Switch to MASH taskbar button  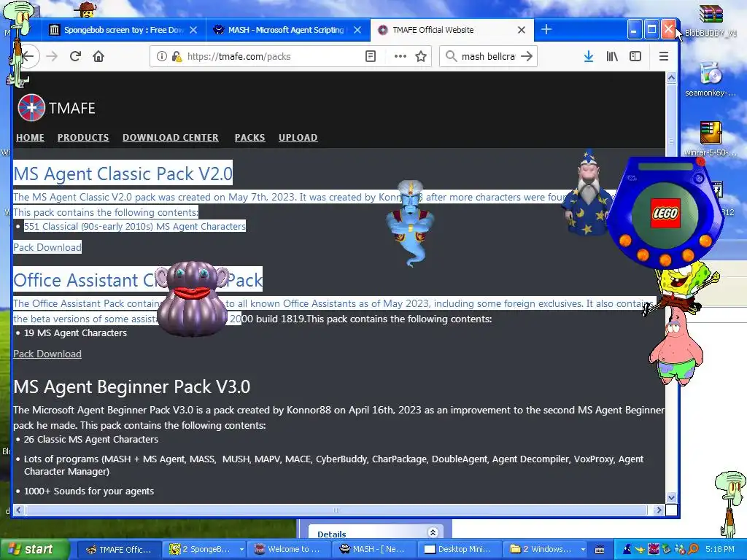pyautogui.click(x=373, y=549)
